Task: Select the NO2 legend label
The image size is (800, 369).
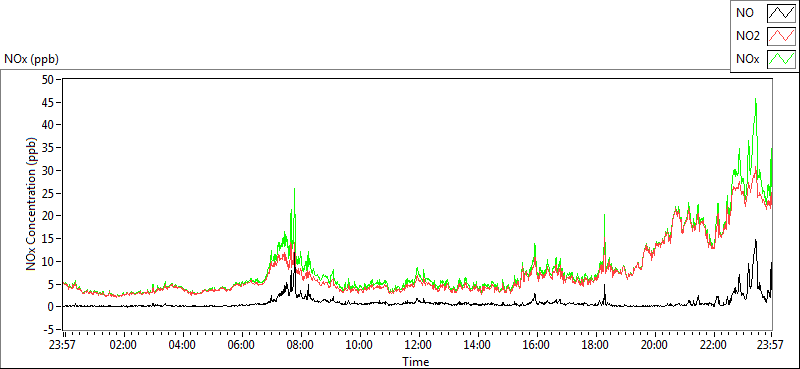Action: 748,36
